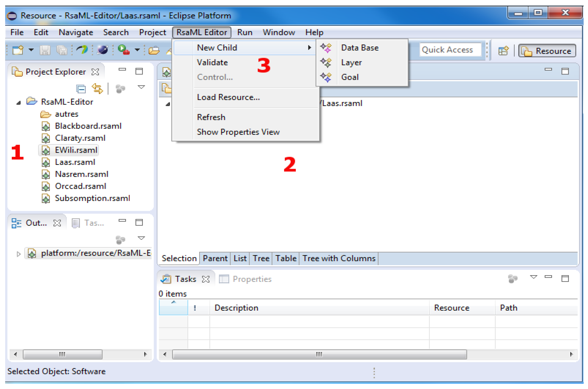This screenshot has height=389, width=588.
Task: Click the Open Perspective icon
Action: (x=503, y=51)
